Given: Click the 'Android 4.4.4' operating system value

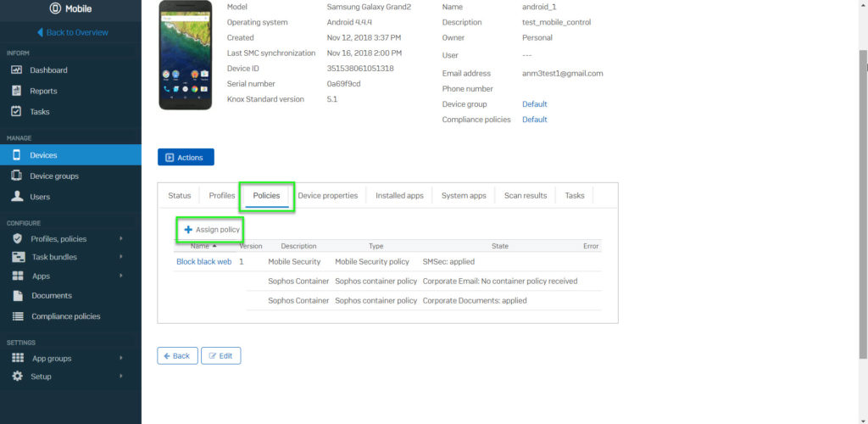Looking at the screenshot, I should (350, 23).
